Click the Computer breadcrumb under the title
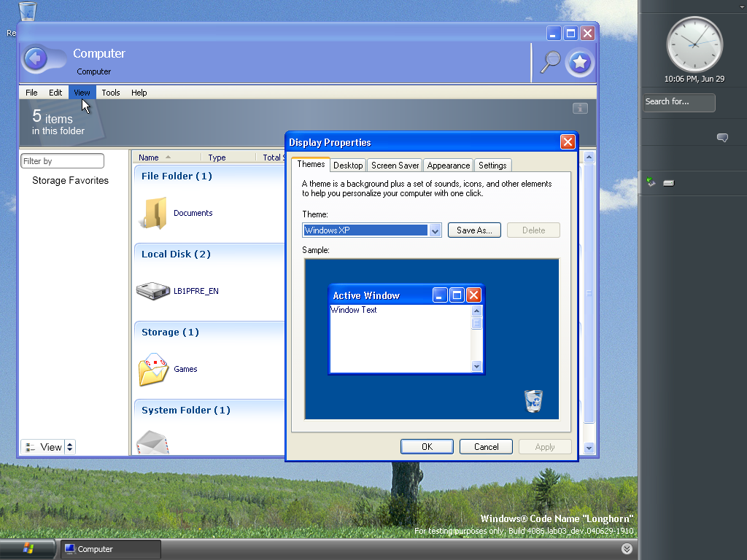The image size is (747, 560). point(94,71)
